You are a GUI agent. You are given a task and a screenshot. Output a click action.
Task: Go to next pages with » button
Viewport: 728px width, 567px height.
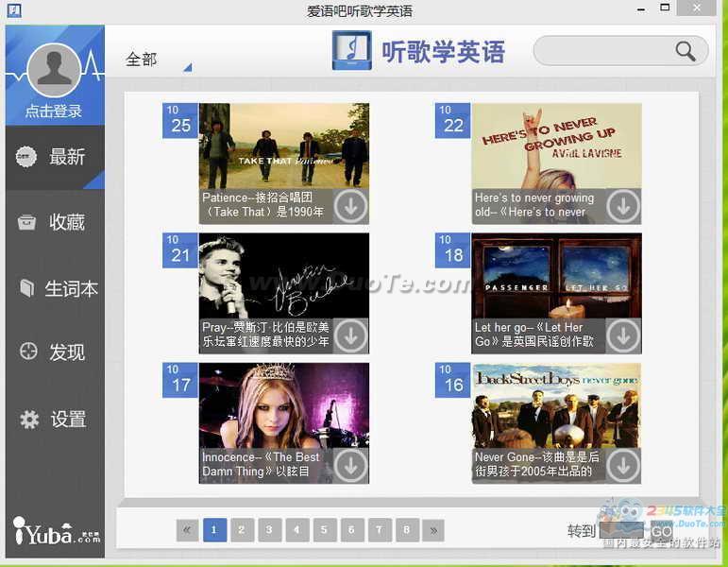click(x=433, y=530)
